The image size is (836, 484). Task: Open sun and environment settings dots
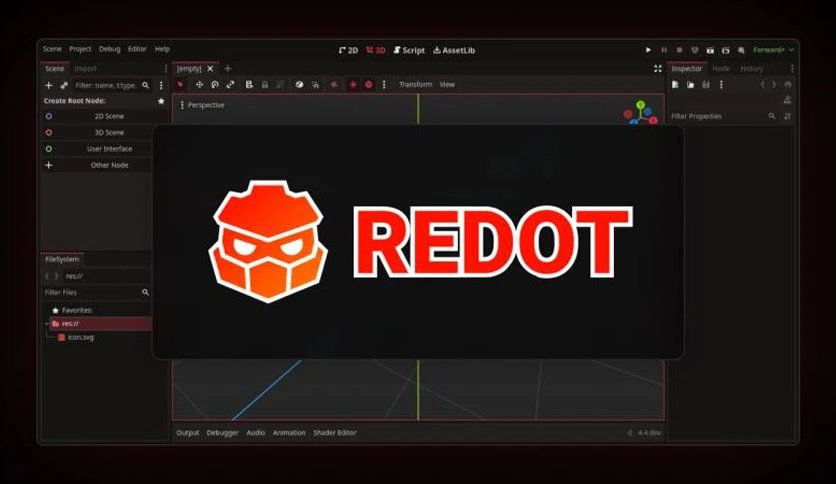384,84
